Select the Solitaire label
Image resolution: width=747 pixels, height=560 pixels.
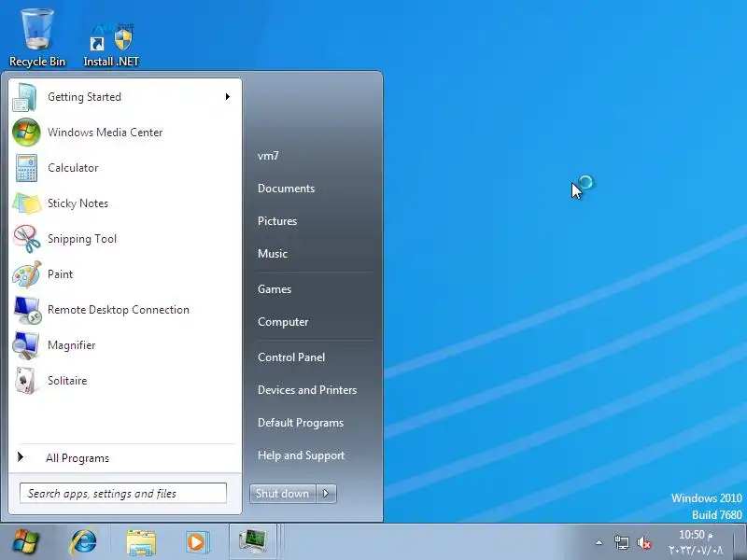(67, 381)
